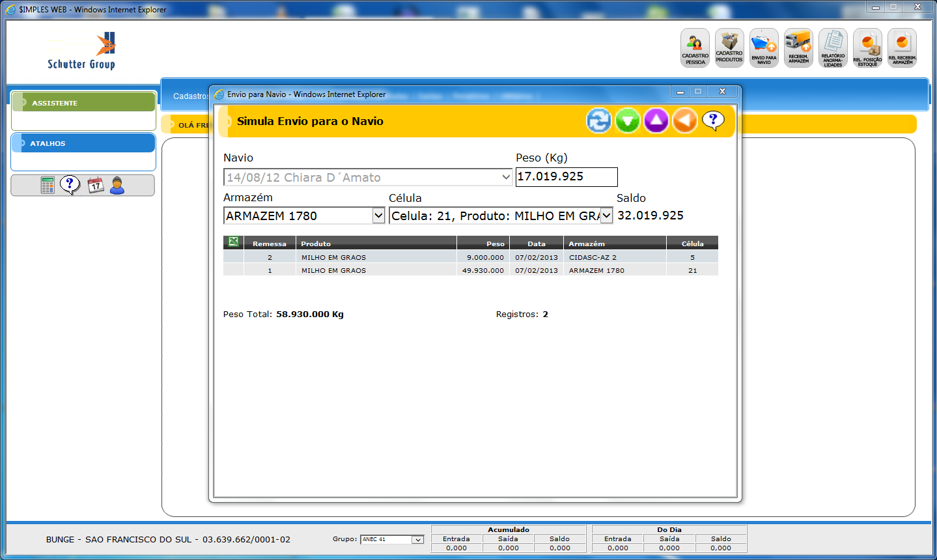
Task: Open the calculator shortcut icon
Action: pos(48,186)
